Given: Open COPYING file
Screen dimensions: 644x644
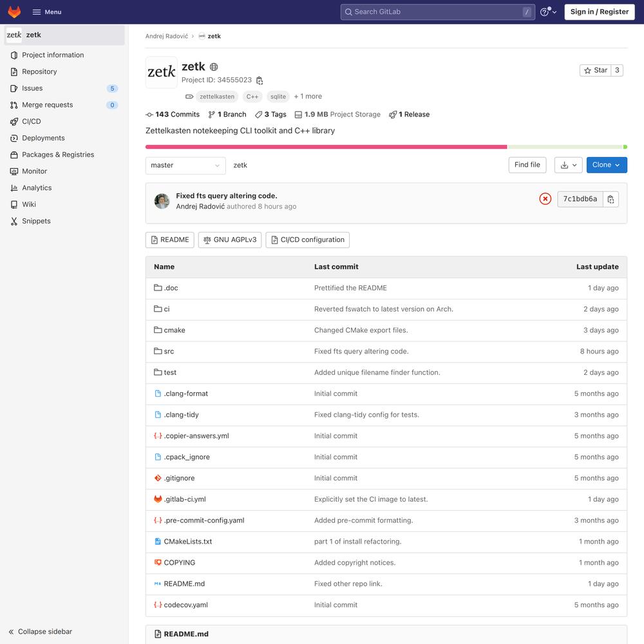Looking at the screenshot, I should coord(179,563).
